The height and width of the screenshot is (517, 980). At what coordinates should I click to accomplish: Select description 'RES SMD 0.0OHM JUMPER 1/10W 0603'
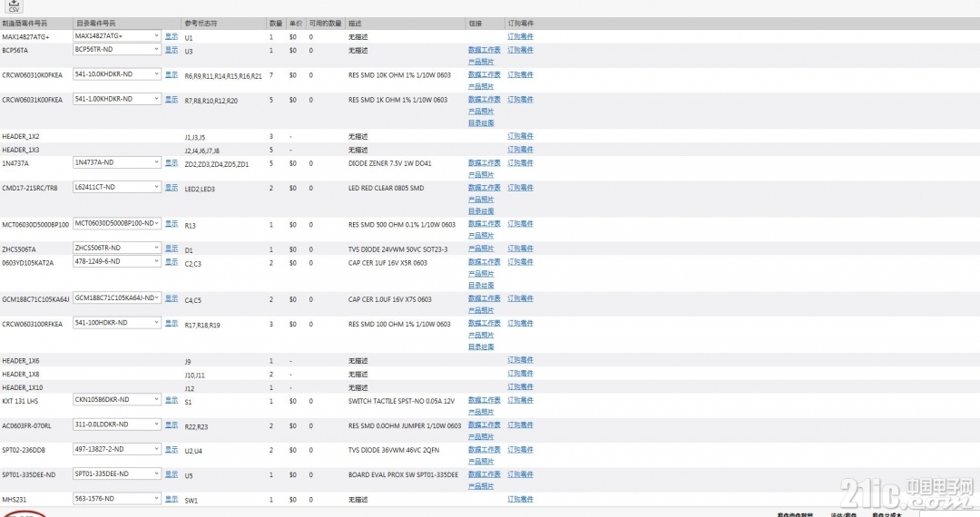(x=405, y=425)
